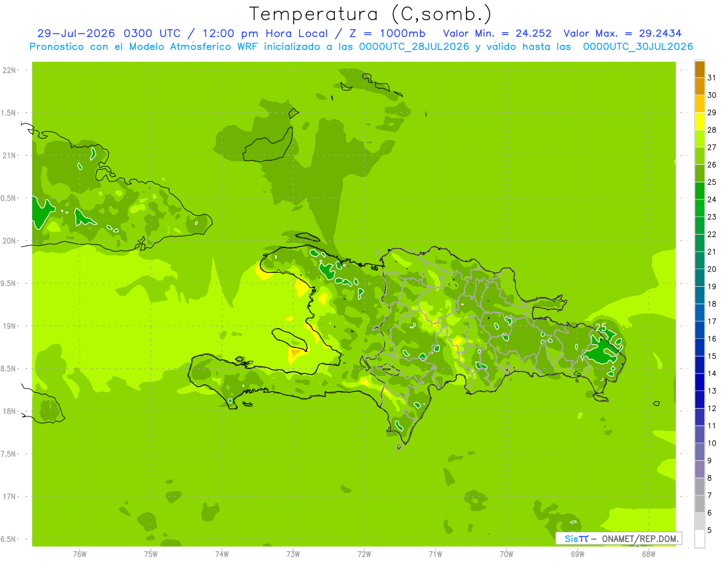The height and width of the screenshot is (562, 728).
Task: Click the 22N latitude axis label
Action: click(x=9, y=70)
